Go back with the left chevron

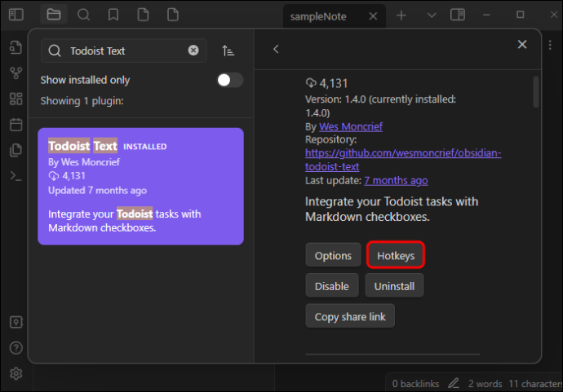pyautogui.click(x=276, y=49)
